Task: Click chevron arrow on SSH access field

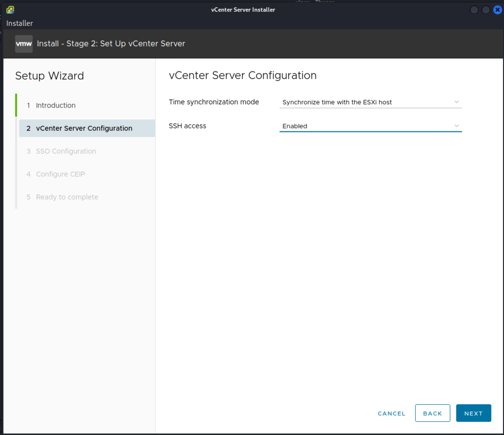Action: 457,126
